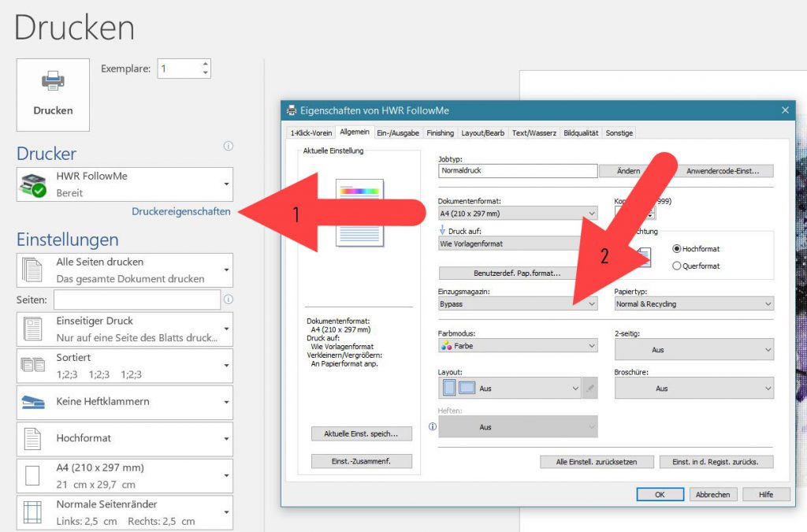Open the HWR FollowMe printer dropdown

125,184
